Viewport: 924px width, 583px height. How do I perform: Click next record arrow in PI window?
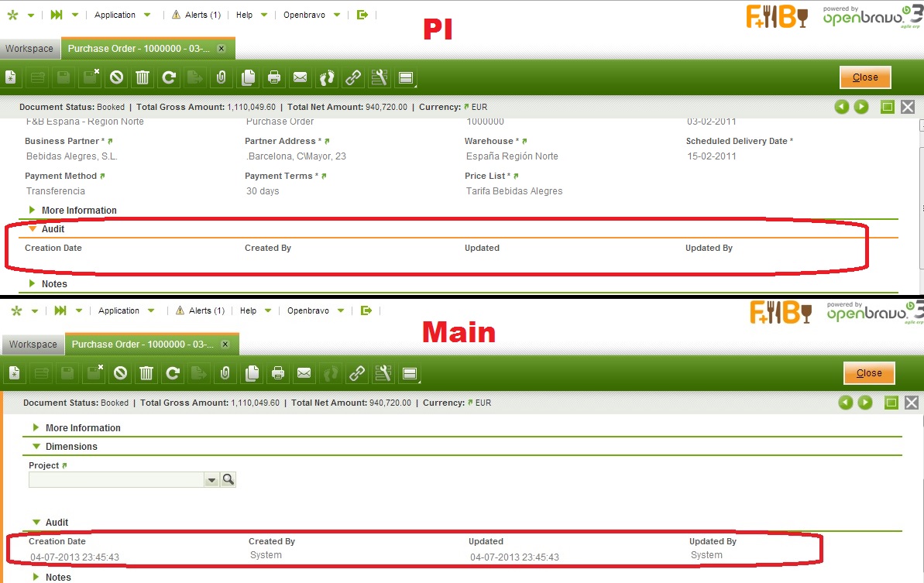pos(861,107)
